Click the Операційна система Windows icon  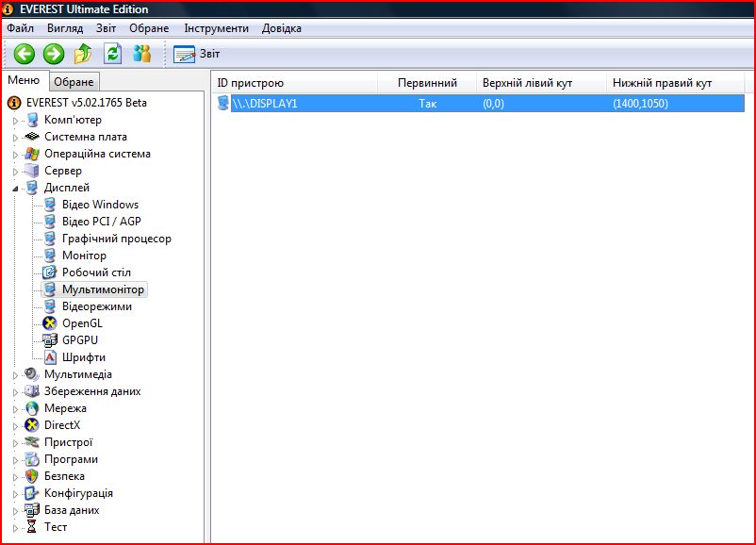pyautogui.click(x=32, y=154)
